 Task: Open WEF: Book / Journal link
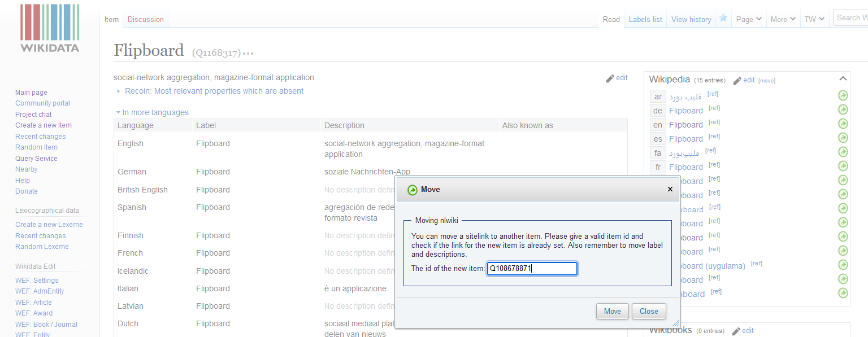(46, 325)
